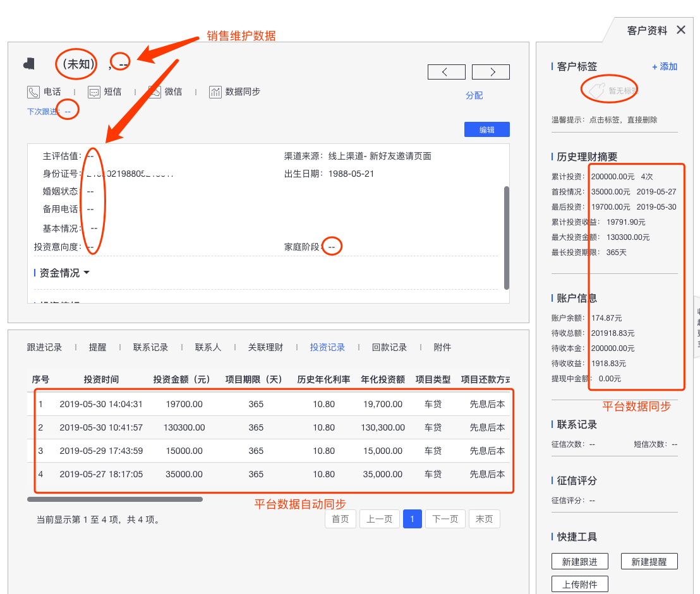
Task: Click the 项目类型 column header
Action: tap(433, 379)
